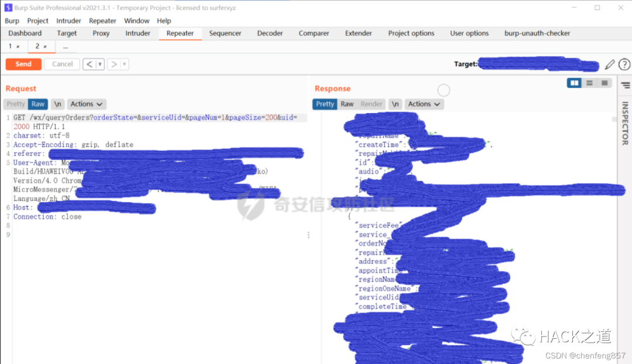
Task: Switch to Repeater tab
Action: tap(180, 33)
